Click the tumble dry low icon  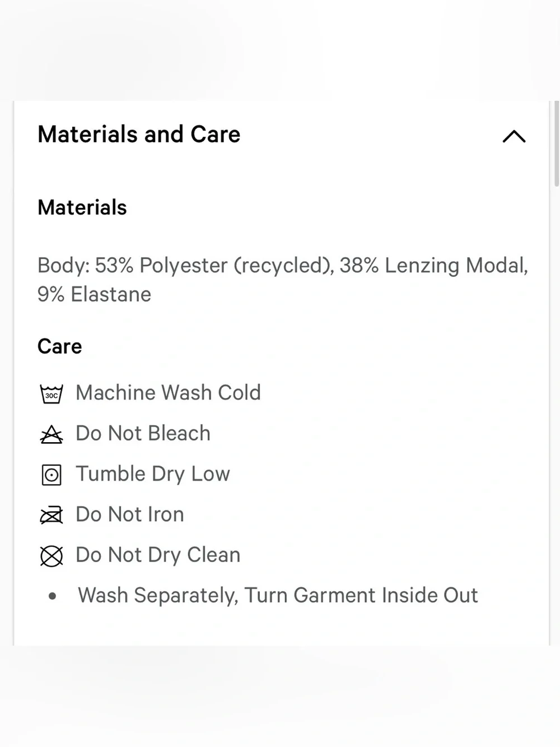pyautogui.click(x=52, y=475)
